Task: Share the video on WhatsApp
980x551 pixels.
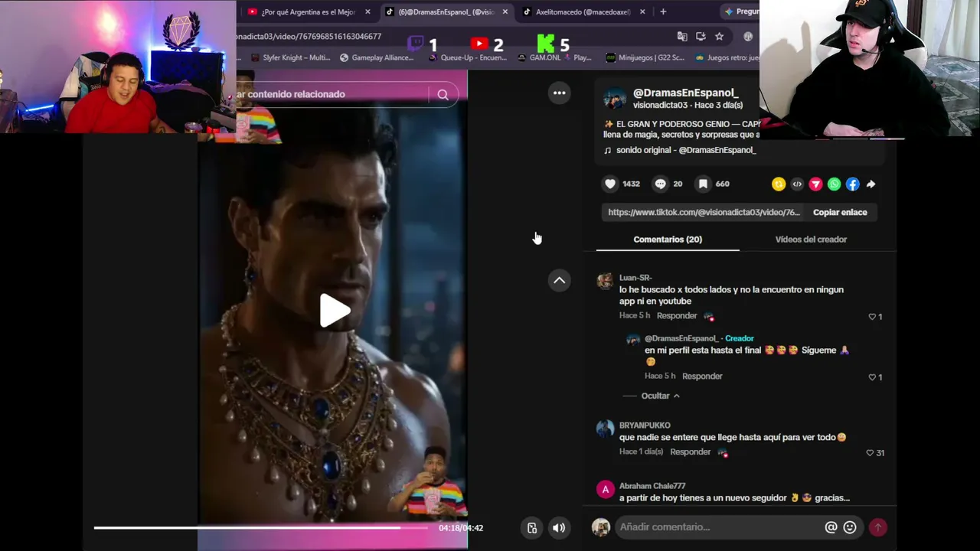Action: [834, 184]
